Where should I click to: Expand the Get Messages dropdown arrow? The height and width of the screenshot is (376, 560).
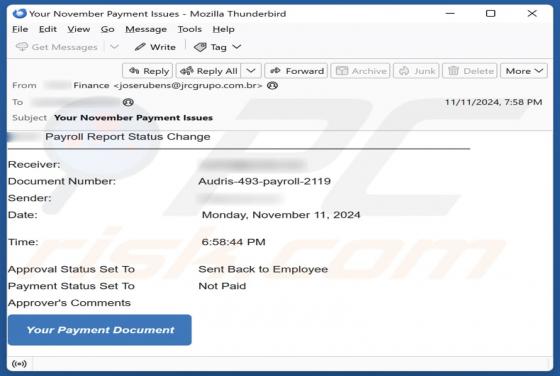(x=114, y=47)
